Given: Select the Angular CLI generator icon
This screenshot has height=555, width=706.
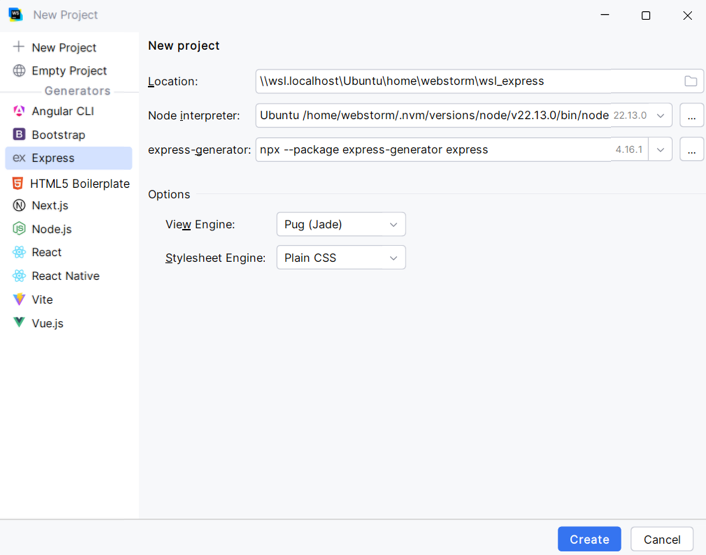Looking at the screenshot, I should click(19, 111).
